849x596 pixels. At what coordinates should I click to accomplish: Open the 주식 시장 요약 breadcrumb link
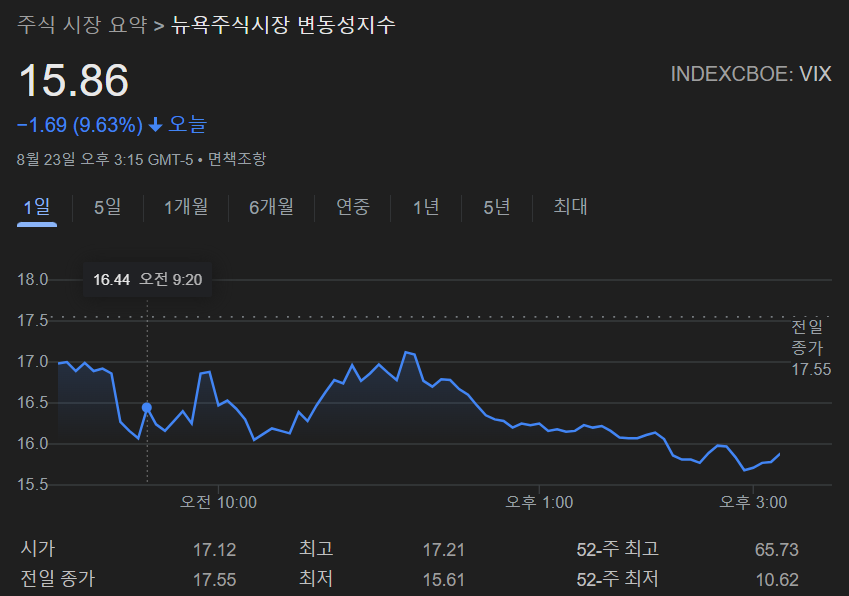pyautogui.click(x=82, y=24)
